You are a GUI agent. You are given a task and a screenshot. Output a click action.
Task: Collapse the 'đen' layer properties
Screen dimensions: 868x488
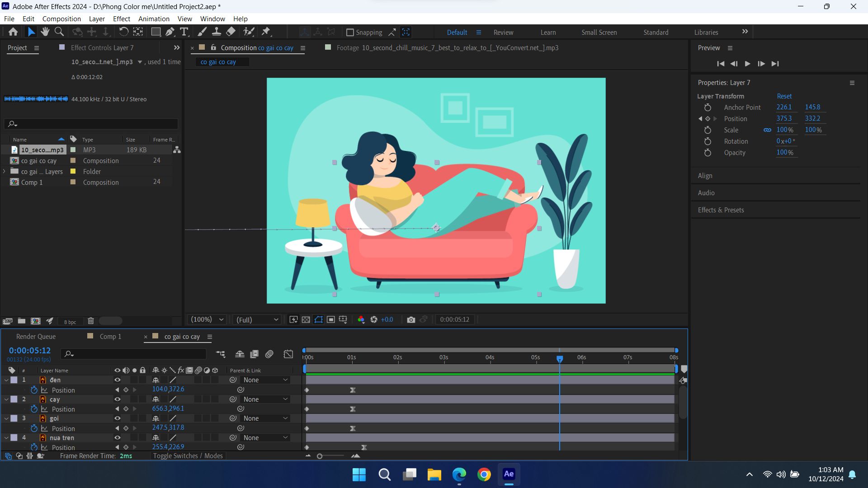pyautogui.click(x=6, y=380)
